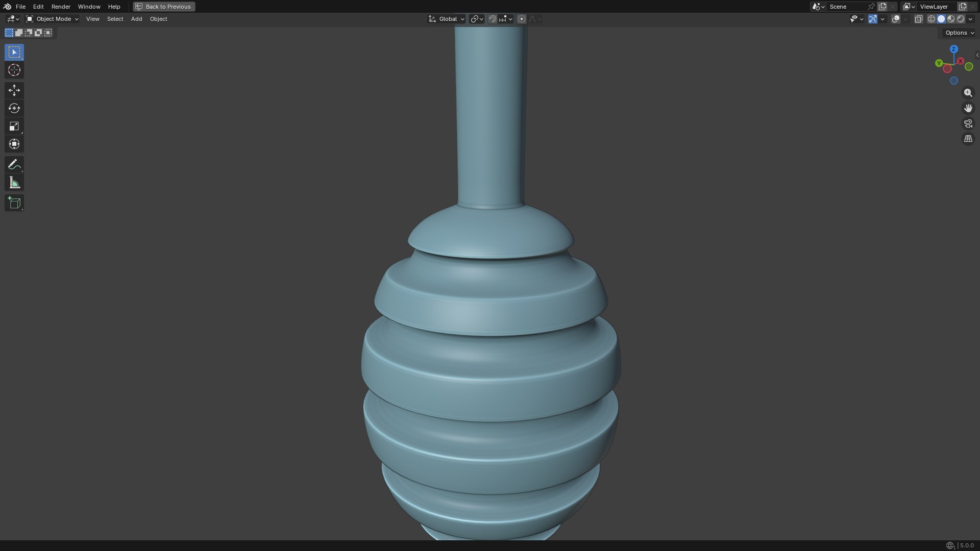Switch to material preview shading

coord(951,19)
